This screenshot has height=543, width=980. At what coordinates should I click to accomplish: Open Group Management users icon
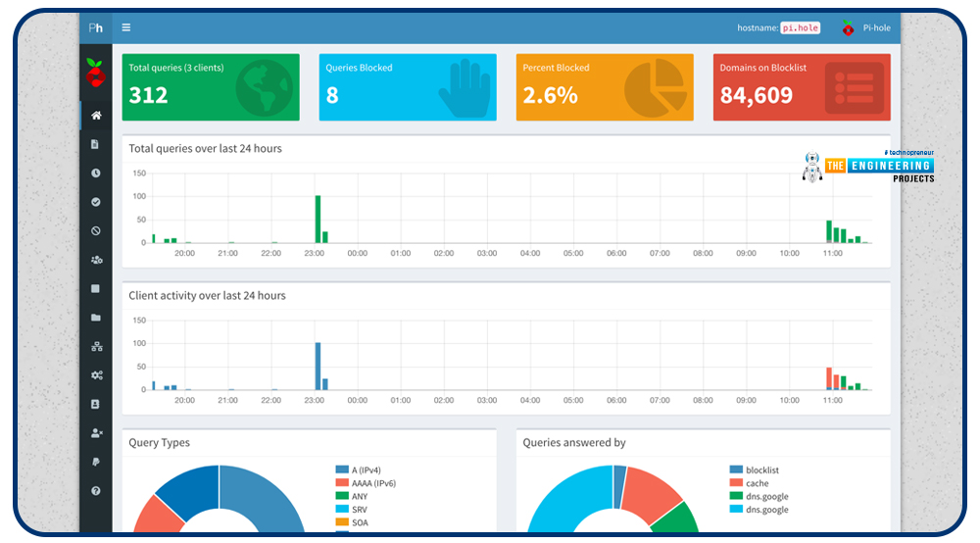(x=96, y=260)
